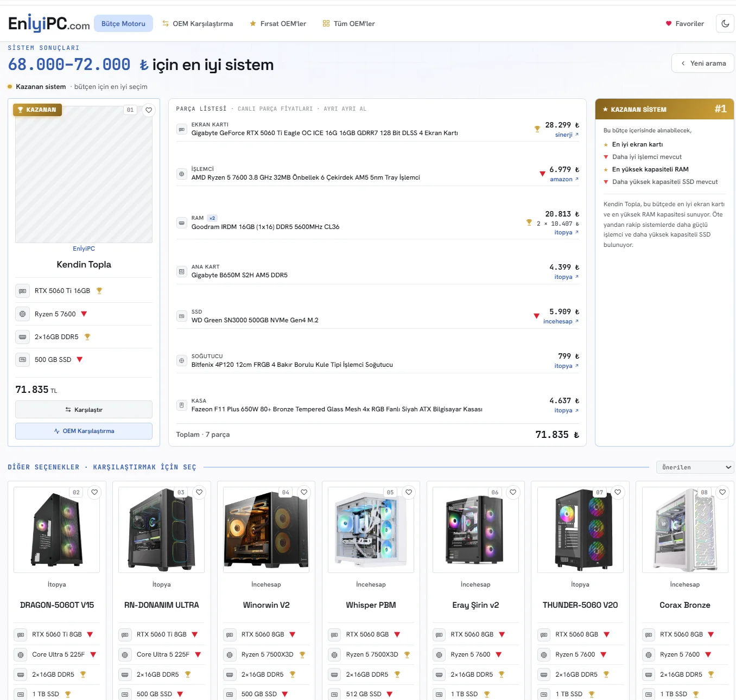Viewport: 736px width, 700px height.
Task: Go to OEM Karşılaştırma page
Action: point(198,23)
